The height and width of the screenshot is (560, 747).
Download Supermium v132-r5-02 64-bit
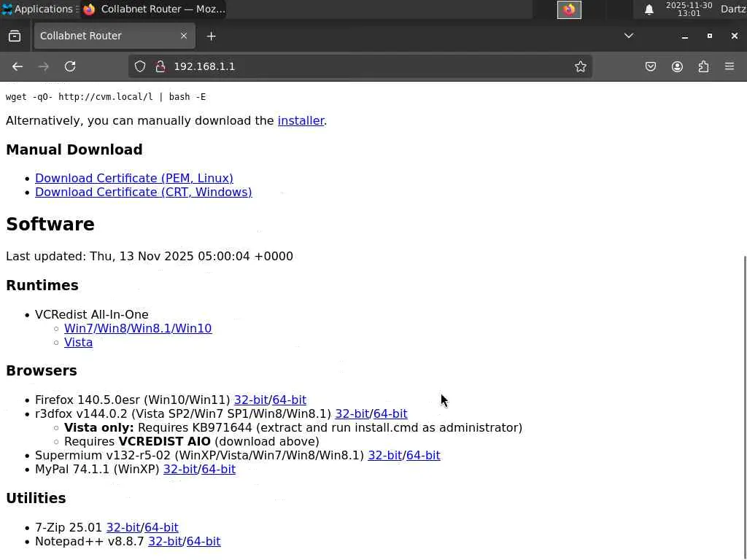point(423,455)
